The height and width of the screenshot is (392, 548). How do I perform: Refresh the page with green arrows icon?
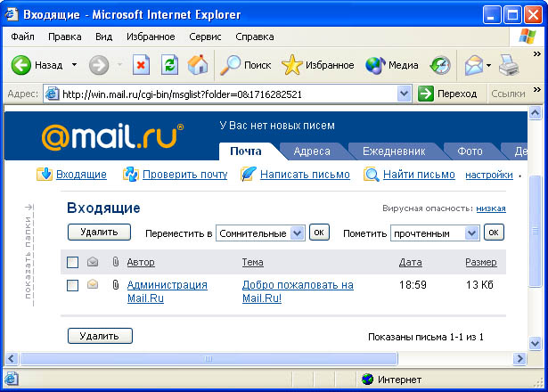170,65
